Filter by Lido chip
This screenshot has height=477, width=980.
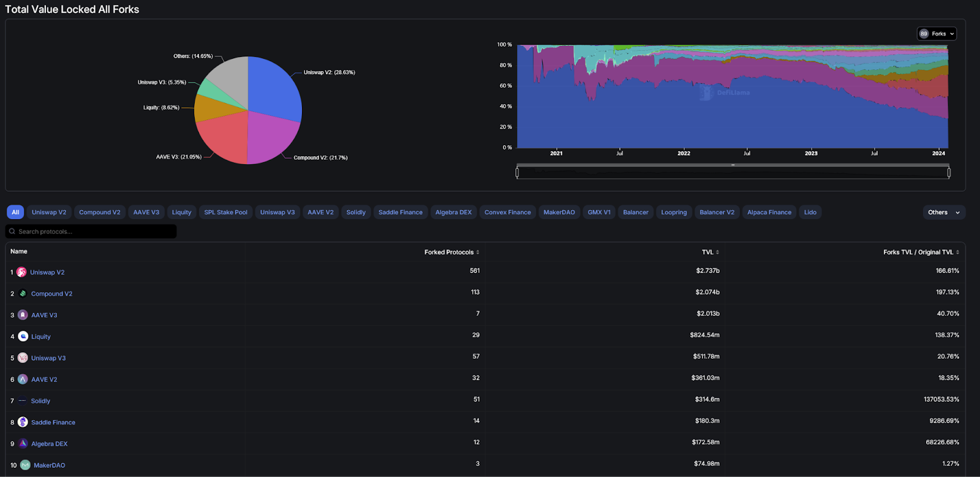pos(810,212)
